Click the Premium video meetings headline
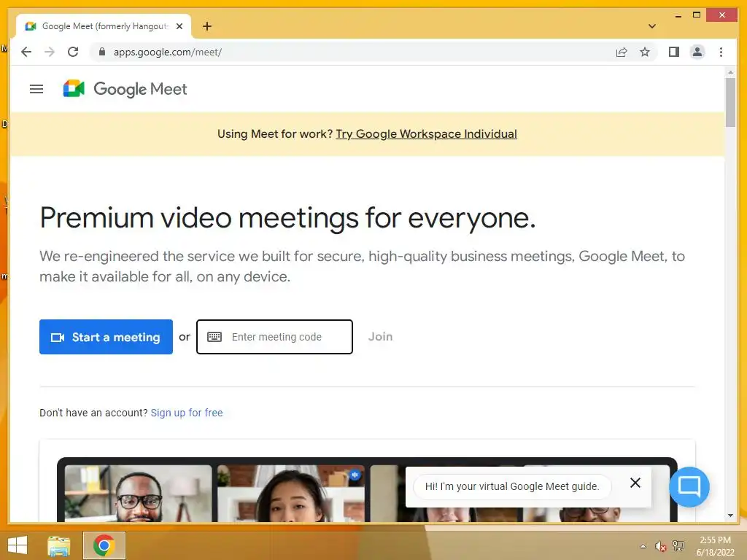Screen dimensions: 747x560 coord(287,218)
